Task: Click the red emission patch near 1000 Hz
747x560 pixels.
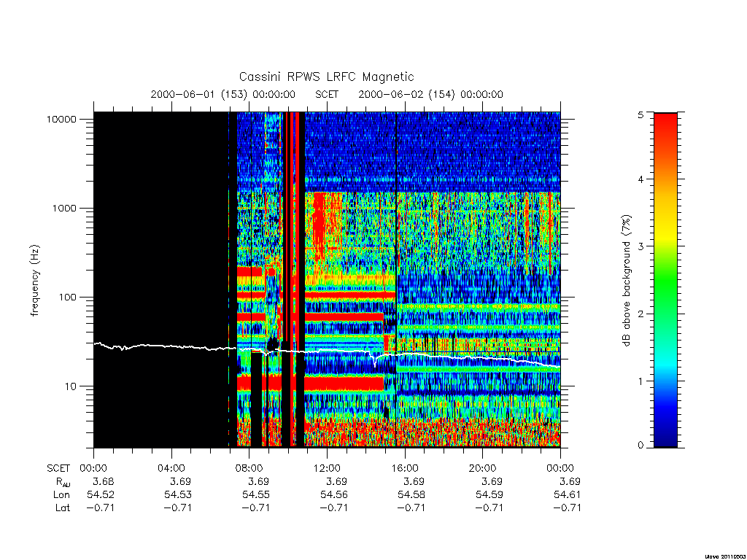Action: point(319,224)
